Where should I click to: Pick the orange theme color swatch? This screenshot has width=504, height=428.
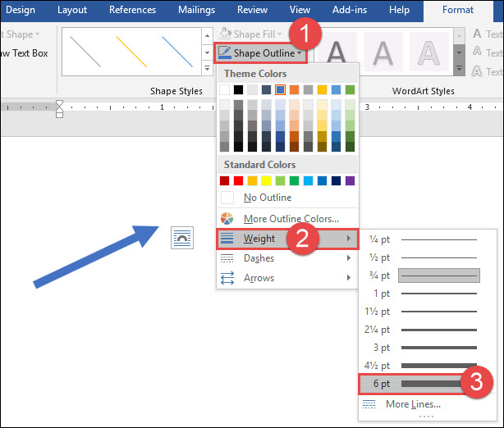(294, 90)
